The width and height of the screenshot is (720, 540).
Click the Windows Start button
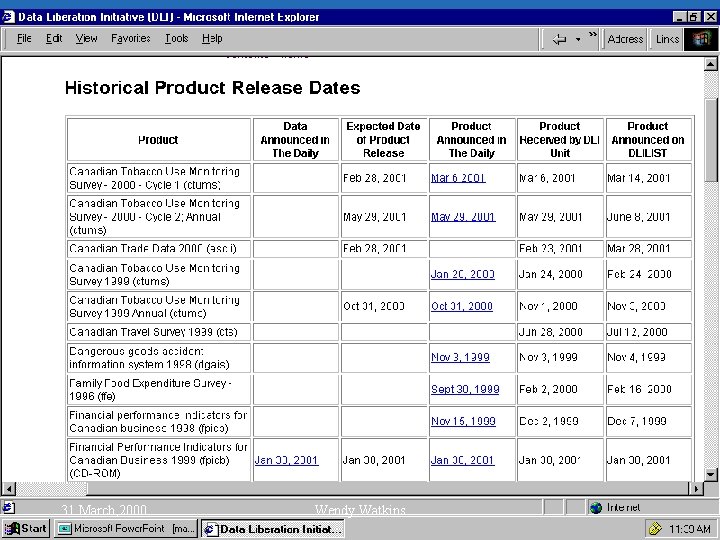tap(26, 529)
